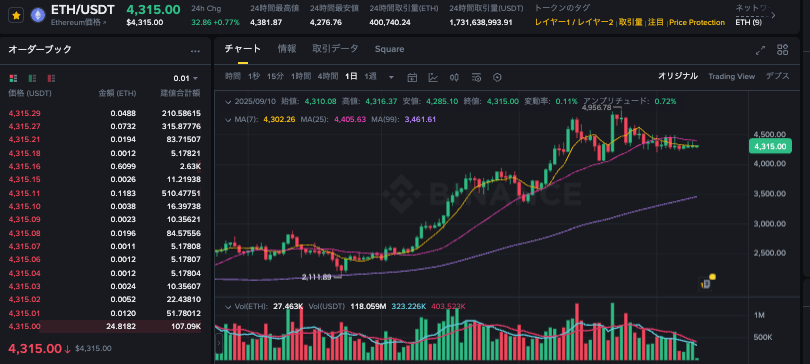Select the 15分 interval
The width and height of the screenshot is (810, 364).
click(x=275, y=76)
